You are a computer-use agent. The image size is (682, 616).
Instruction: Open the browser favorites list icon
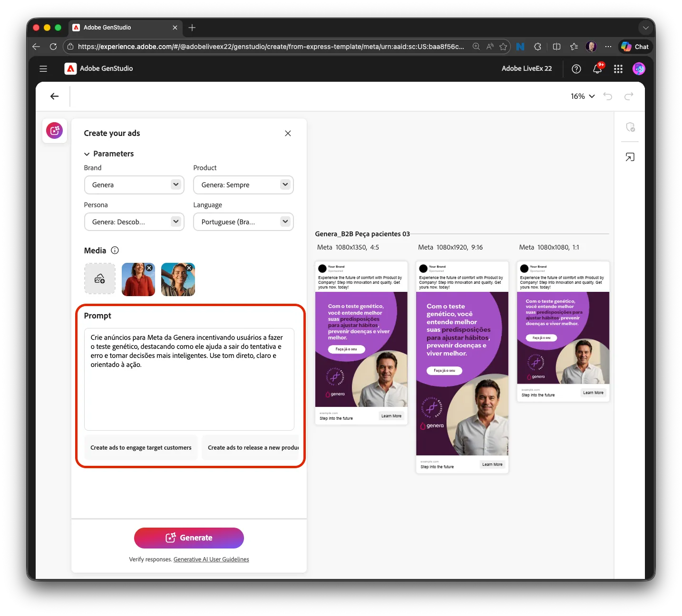tap(574, 47)
